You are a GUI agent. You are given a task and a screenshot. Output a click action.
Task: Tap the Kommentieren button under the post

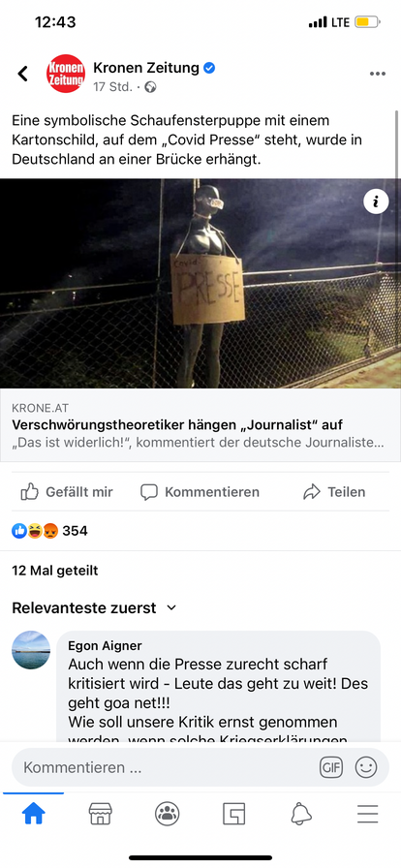coord(200,491)
